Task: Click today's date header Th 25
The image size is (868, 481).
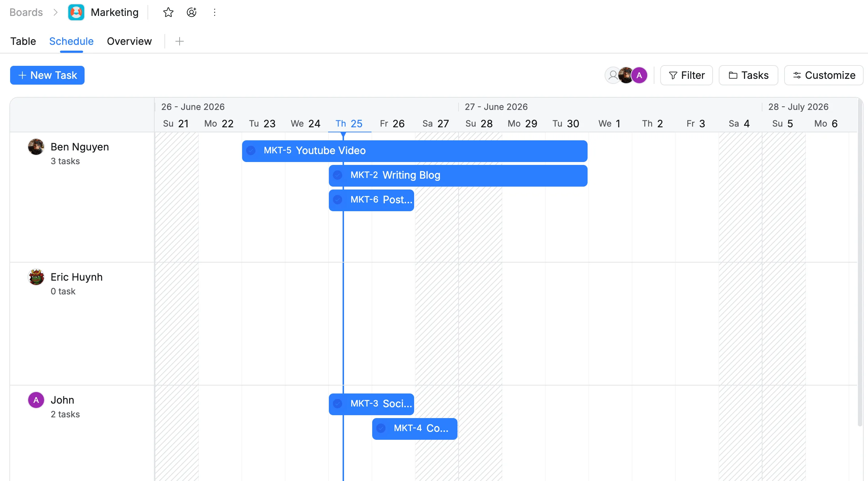Action: [349, 124]
